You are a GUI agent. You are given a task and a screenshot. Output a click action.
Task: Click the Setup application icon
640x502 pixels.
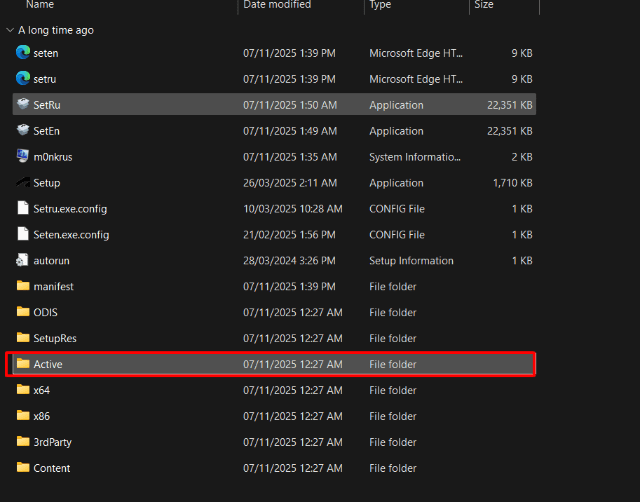(x=23, y=183)
